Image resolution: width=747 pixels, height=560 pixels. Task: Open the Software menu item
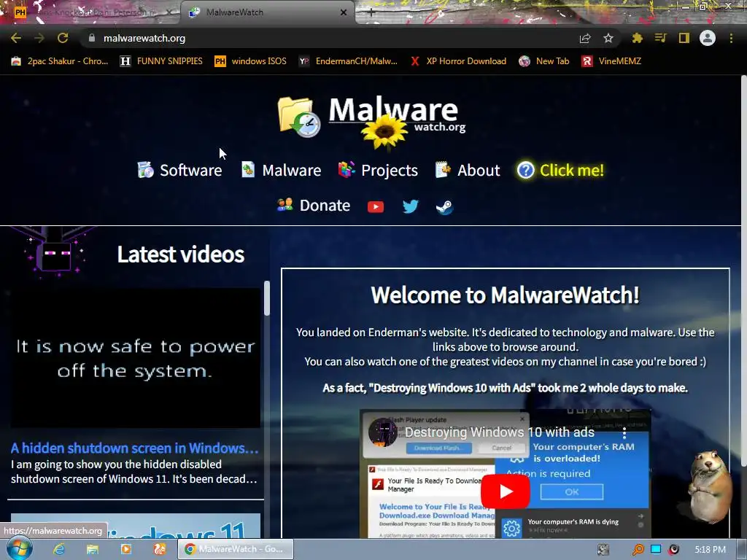pos(179,170)
